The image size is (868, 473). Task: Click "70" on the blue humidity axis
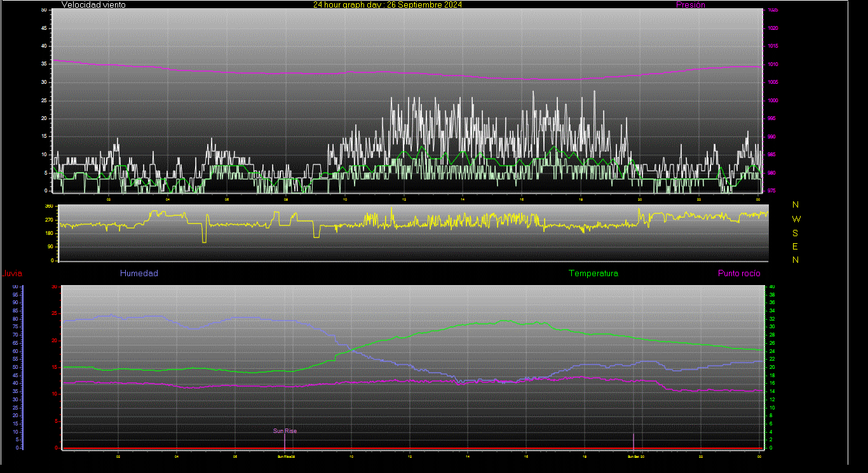pos(15,335)
